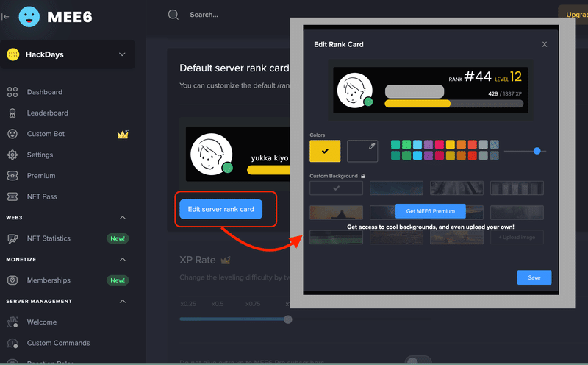Image resolution: width=588 pixels, height=365 pixels.
Task: Select the striped columns background thumbnail
Action: [x=517, y=188]
